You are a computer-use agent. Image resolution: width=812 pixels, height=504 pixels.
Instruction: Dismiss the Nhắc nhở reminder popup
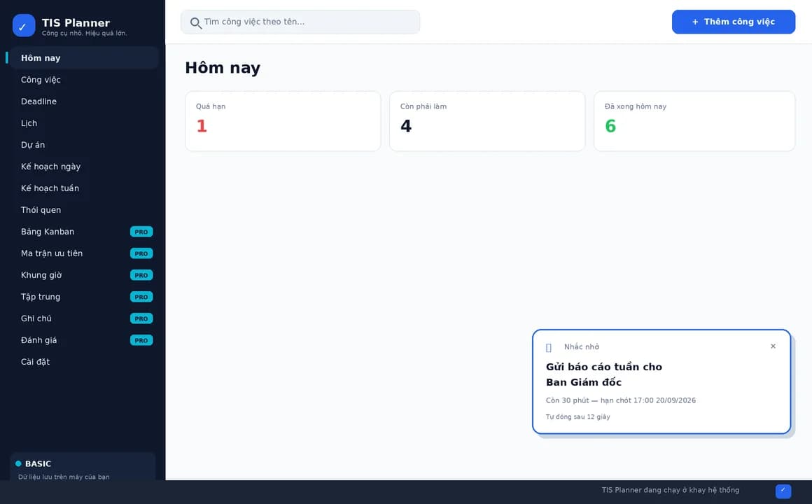[773, 346]
